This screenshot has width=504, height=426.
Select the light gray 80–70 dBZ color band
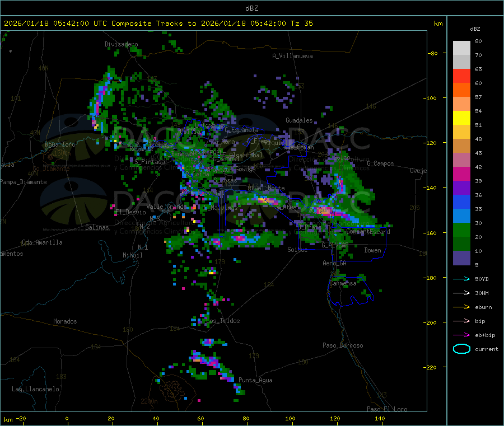(x=461, y=48)
